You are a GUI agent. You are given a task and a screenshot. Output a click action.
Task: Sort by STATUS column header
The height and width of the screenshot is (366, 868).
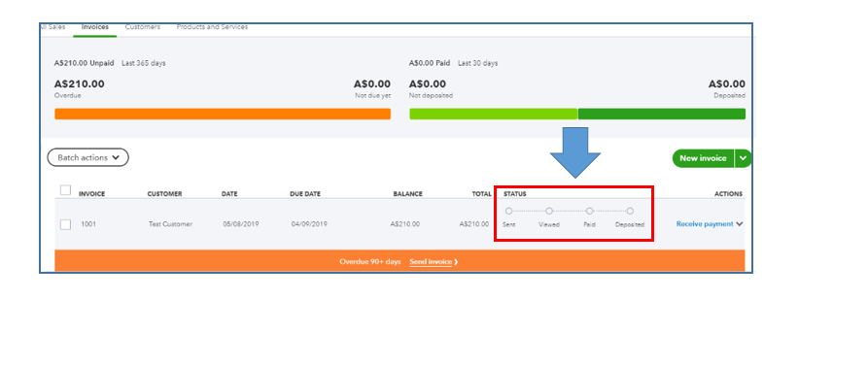(x=515, y=194)
